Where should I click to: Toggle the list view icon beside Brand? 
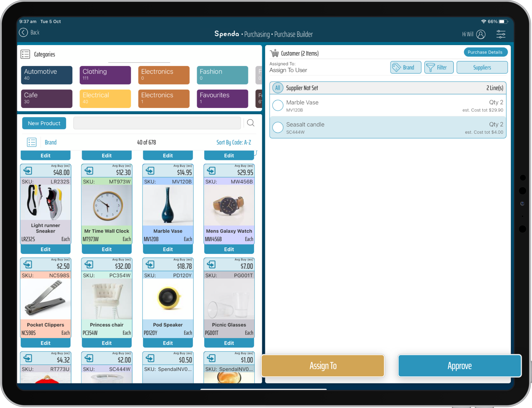click(32, 142)
